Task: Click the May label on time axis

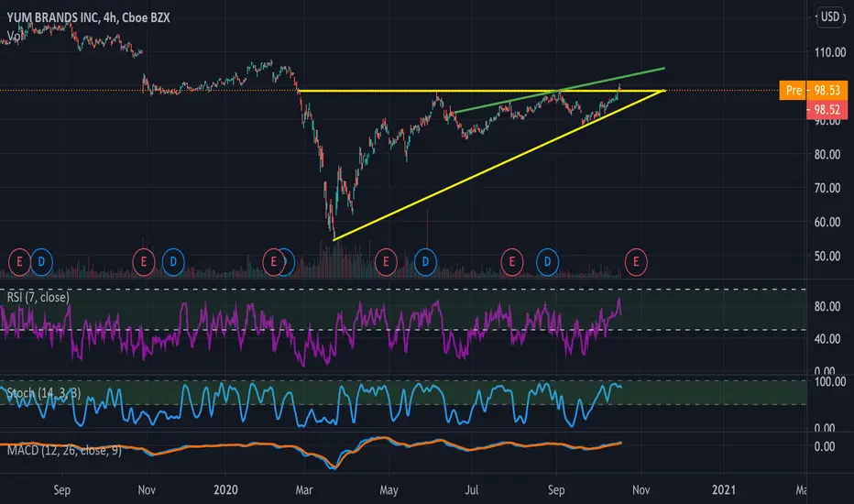Action: (389, 489)
